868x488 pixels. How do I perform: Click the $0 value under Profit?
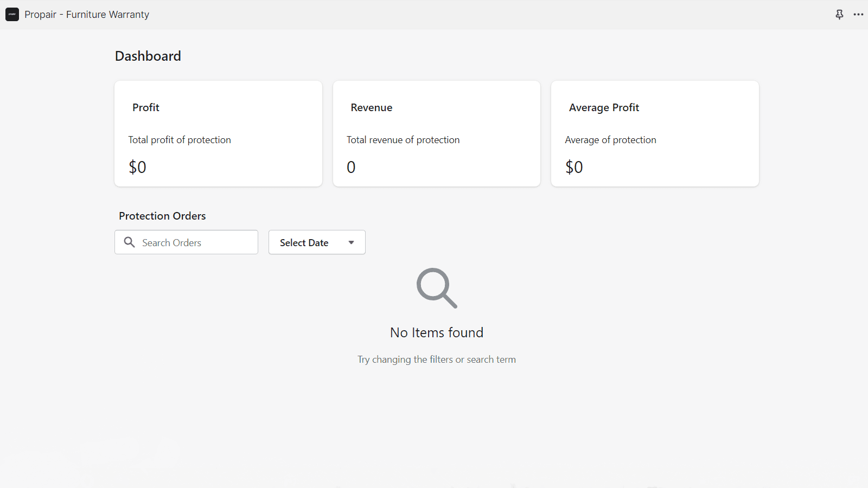(137, 167)
